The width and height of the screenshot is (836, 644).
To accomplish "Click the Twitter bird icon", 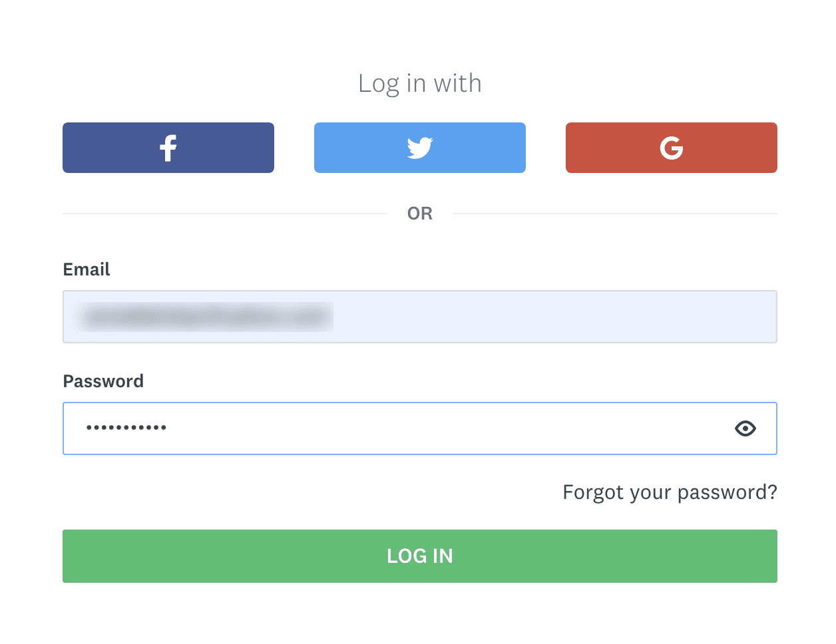I will 420,148.
